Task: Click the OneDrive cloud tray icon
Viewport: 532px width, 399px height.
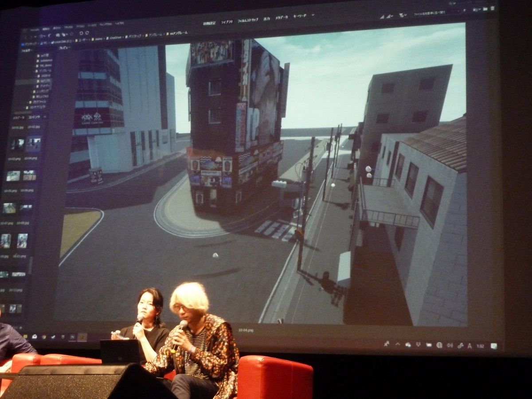Action: coord(407,344)
